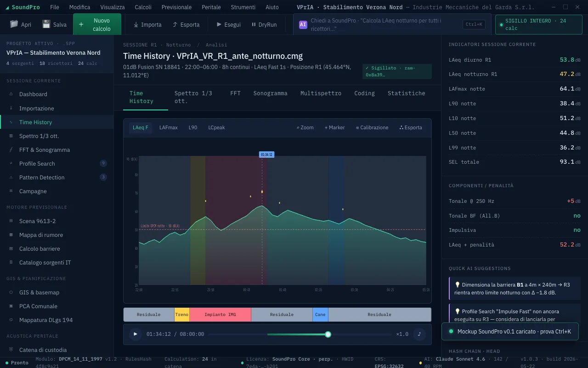Open PCA Comunale in sidebar
The height and width of the screenshot is (368, 588).
click(x=57, y=306)
